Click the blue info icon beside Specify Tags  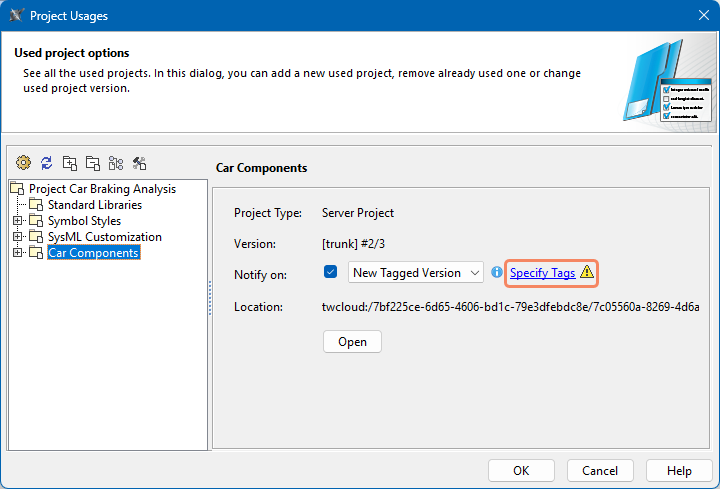497,273
